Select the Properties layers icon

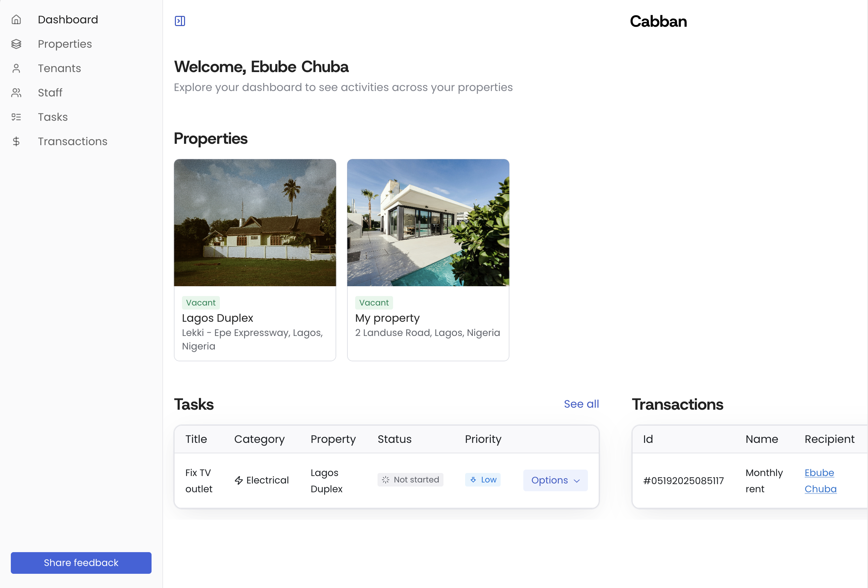(17, 44)
